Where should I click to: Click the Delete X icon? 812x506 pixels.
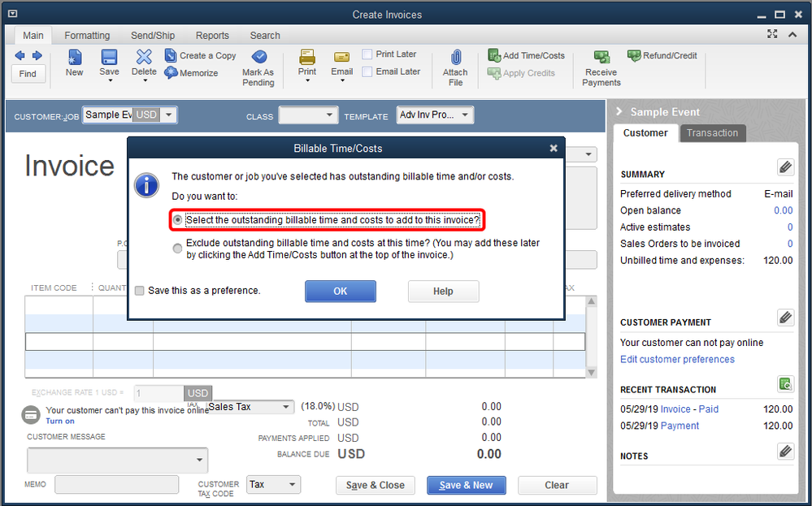(x=144, y=57)
